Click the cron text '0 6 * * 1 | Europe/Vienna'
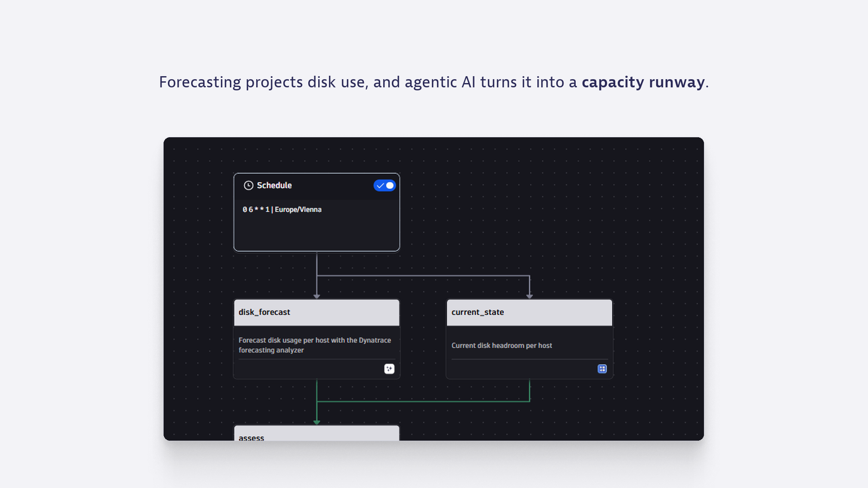Viewport: 868px width, 488px height. pyautogui.click(x=282, y=210)
